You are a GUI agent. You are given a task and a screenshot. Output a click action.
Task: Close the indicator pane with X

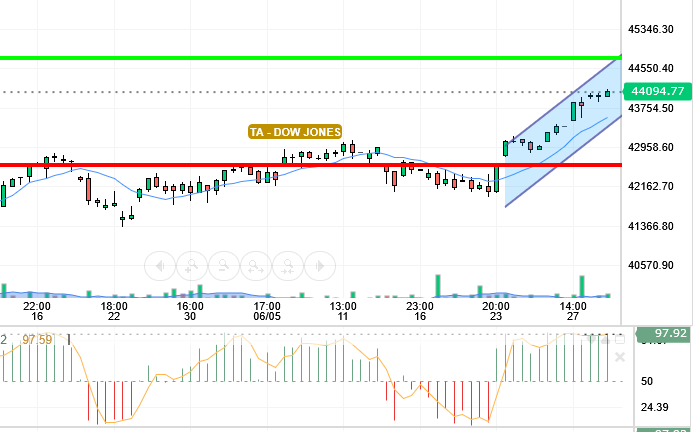click(x=620, y=357)
